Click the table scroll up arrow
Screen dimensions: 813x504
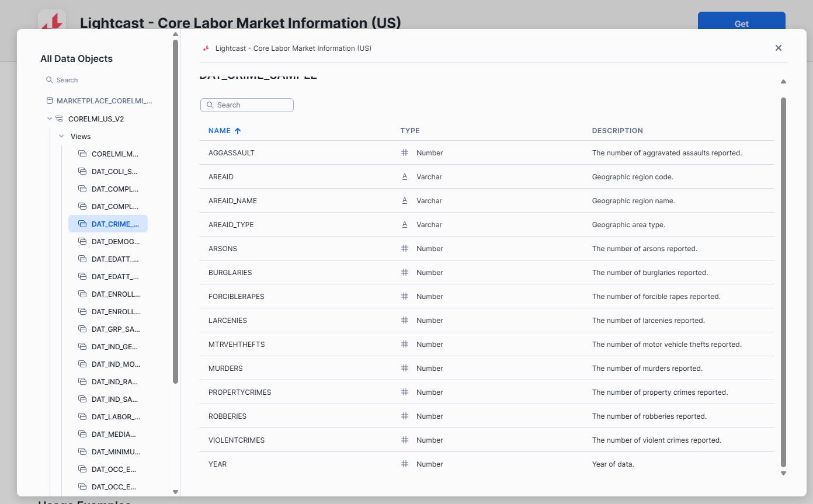[x=783, y=82]
